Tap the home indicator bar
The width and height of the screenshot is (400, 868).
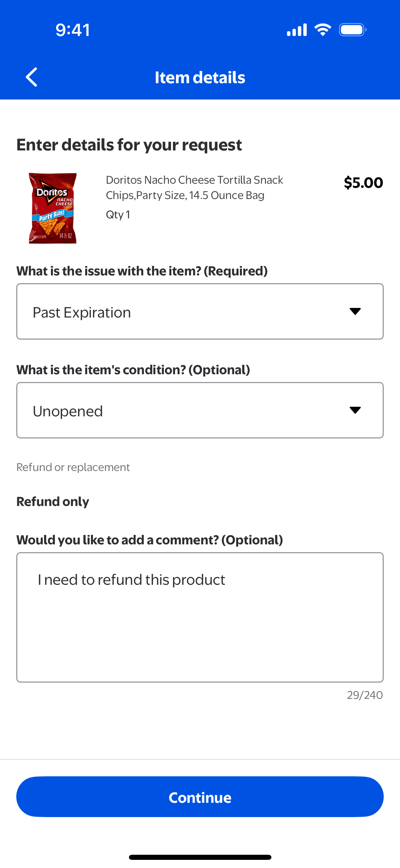[x=200, y=857]
